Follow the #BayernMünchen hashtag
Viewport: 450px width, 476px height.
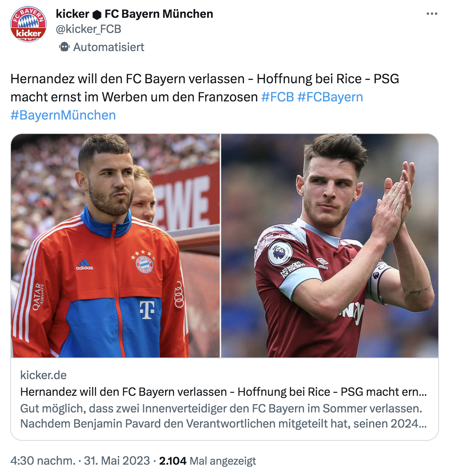63,115
